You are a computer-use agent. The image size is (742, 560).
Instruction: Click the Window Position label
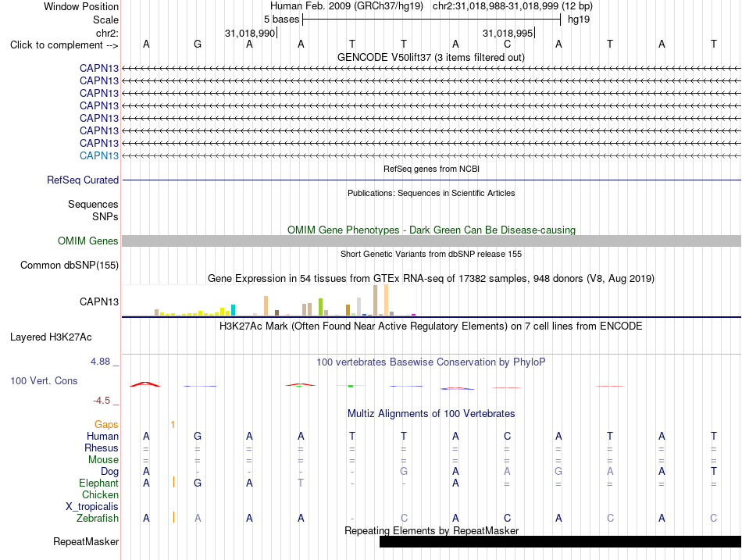(81, 6)
